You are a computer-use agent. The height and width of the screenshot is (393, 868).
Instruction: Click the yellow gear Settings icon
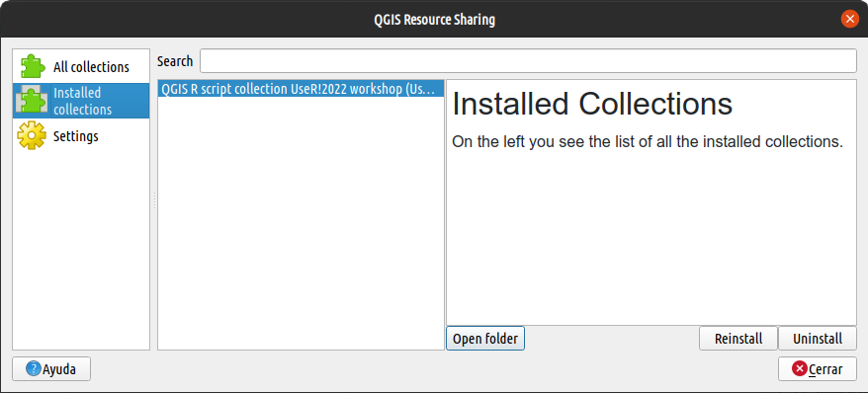32,135
